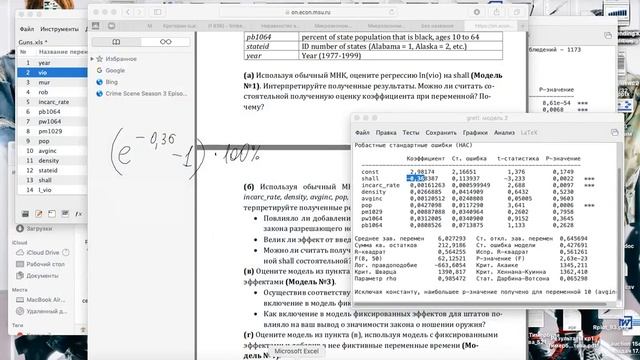Viewport: 640px width, 360px height.
Task: Open gretl session icon view
Action: coord(65,213)
